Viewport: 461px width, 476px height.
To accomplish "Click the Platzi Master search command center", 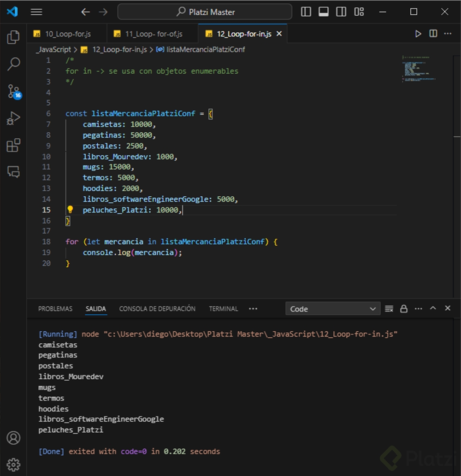I will coord(205,12).
